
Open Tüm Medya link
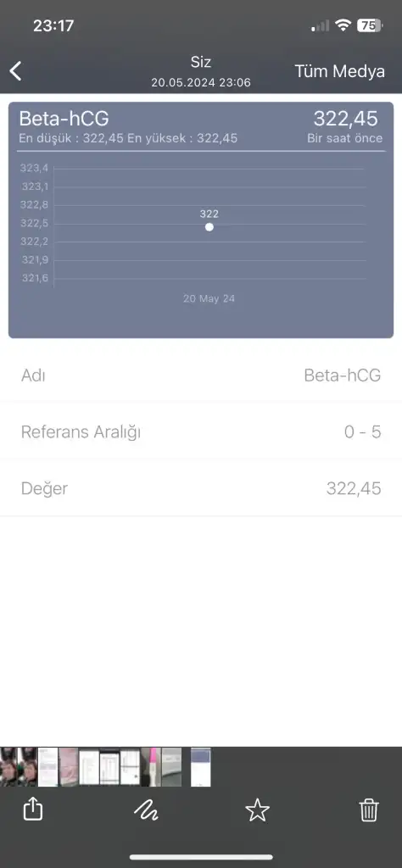339,71
